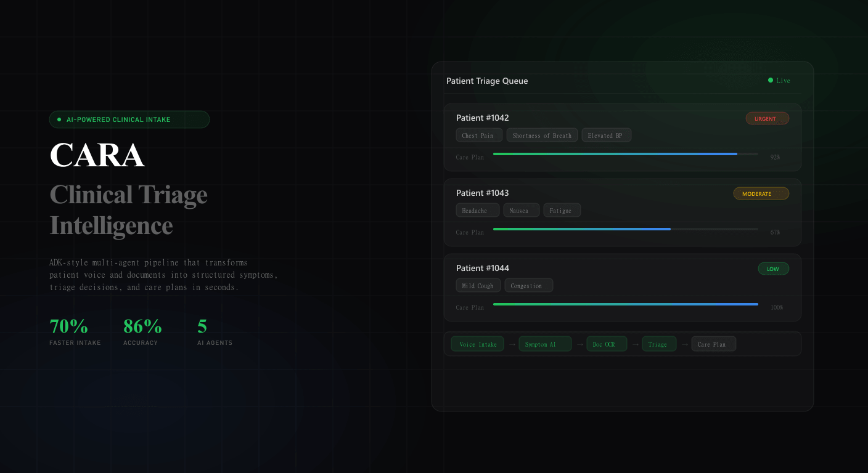Screen dimensions: 868x473
Task: Select the URGENT badge on Patient #1042
Action: [x=767, y=118]
